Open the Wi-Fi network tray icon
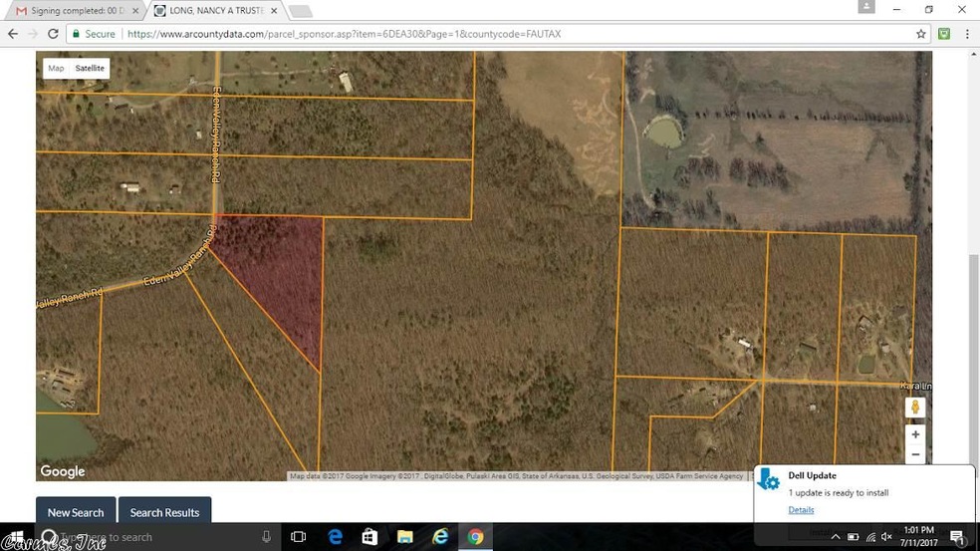 pyautogui.click(x=870, y=537)
